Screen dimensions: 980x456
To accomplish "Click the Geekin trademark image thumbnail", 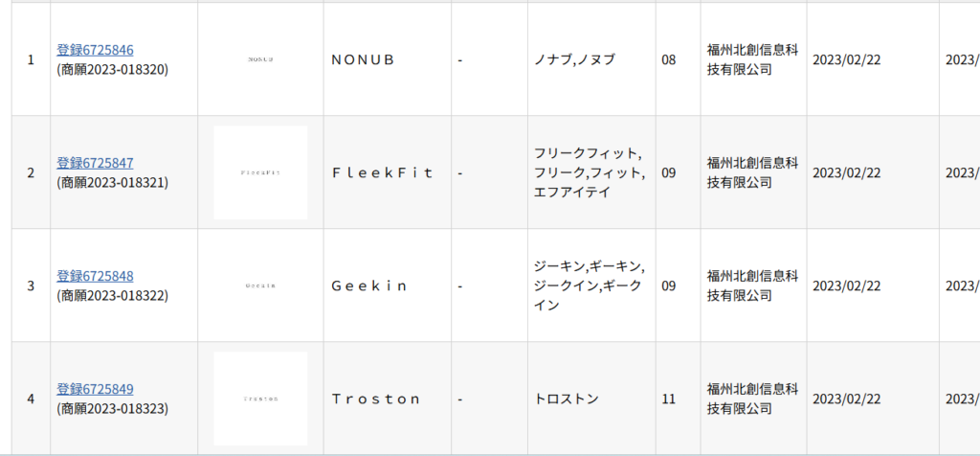I will pos(260,285).
